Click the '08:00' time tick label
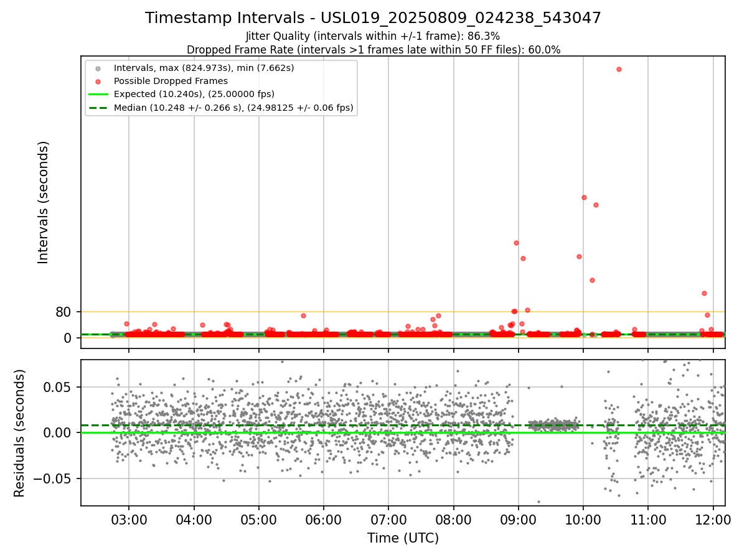This screenshot has width=747, height=560. pyautogui.click(x=453, y=519)
